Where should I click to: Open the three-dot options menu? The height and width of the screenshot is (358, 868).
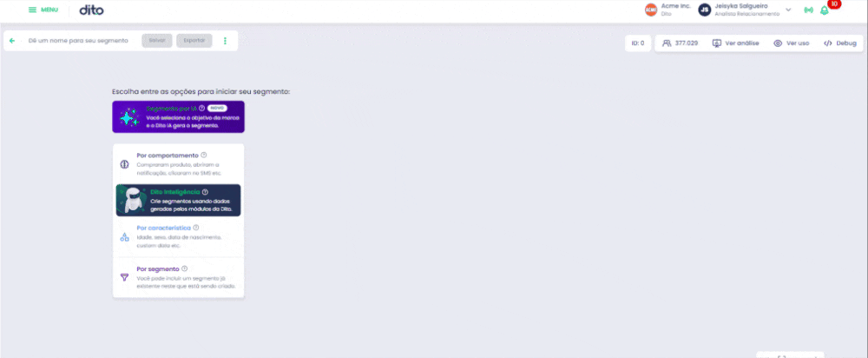pos(225,41)
